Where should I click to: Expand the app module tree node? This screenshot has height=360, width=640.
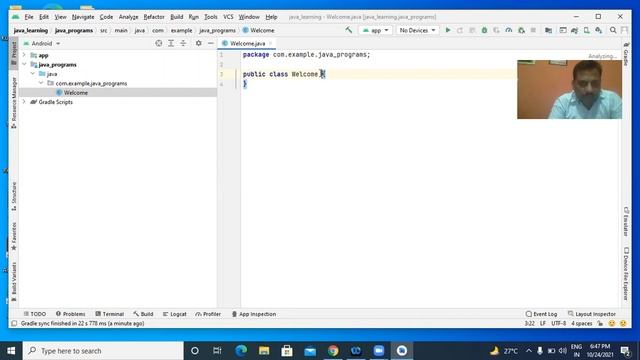click(x=24, y=55)
